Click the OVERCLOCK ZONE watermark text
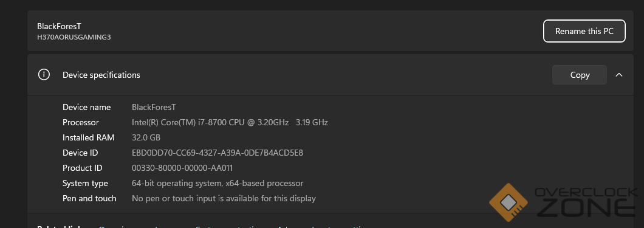The width and height of the screenshot is (644, 228). 586,202
